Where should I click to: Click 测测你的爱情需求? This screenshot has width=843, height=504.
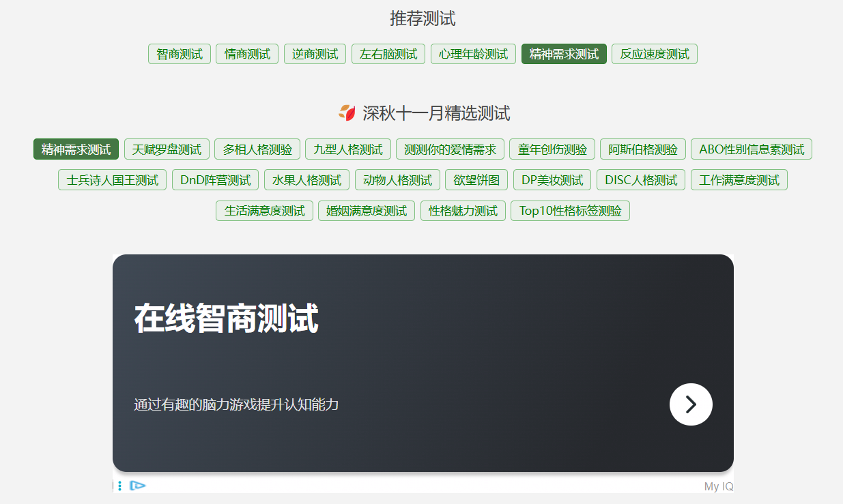click(x=450, y=149)
